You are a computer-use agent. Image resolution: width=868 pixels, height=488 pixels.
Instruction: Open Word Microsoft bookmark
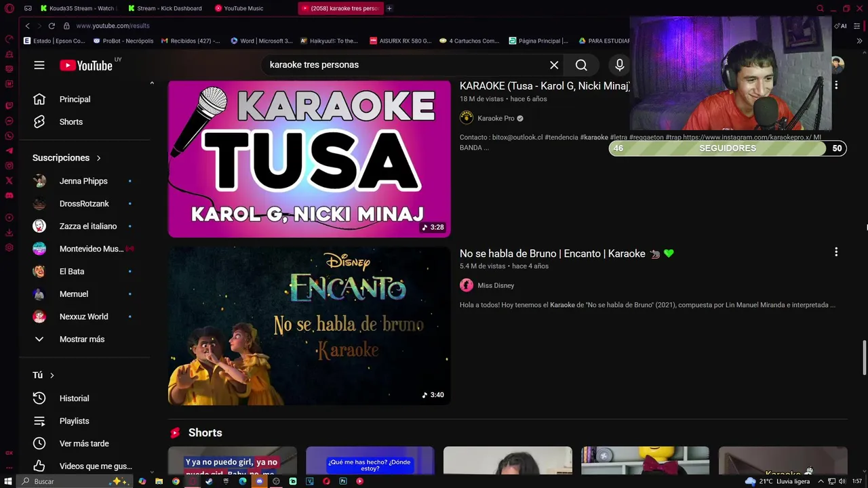point(262,41)
